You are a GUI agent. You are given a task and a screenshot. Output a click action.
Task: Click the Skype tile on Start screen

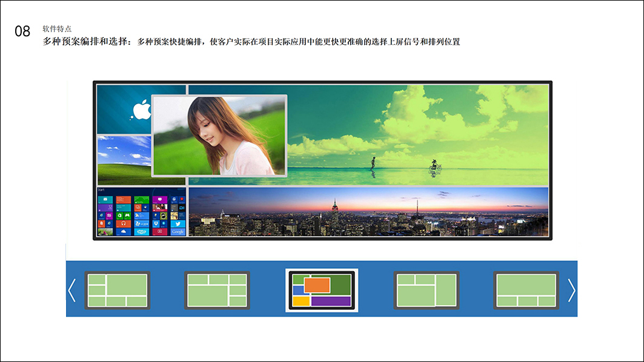click(x=142, y=231)
